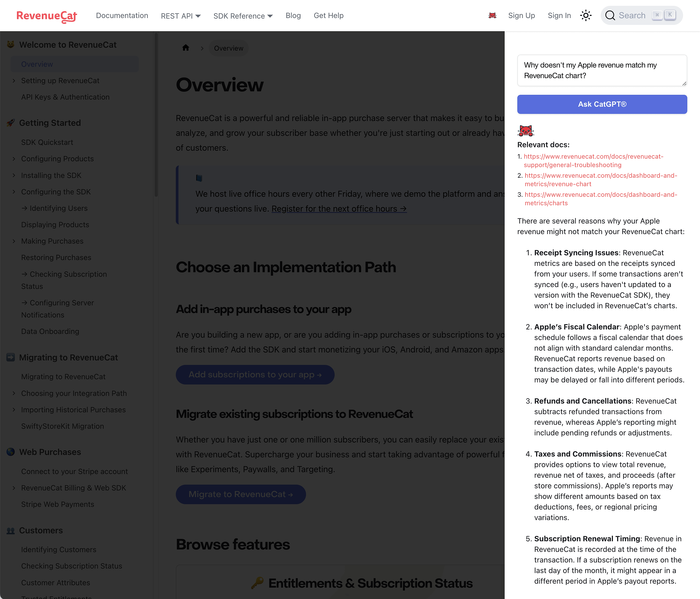Image resolution: width=700 pixels, height=599 pixels.
Task: Expand Importing Historical Purchases chevron
Action: click(14, 410)
